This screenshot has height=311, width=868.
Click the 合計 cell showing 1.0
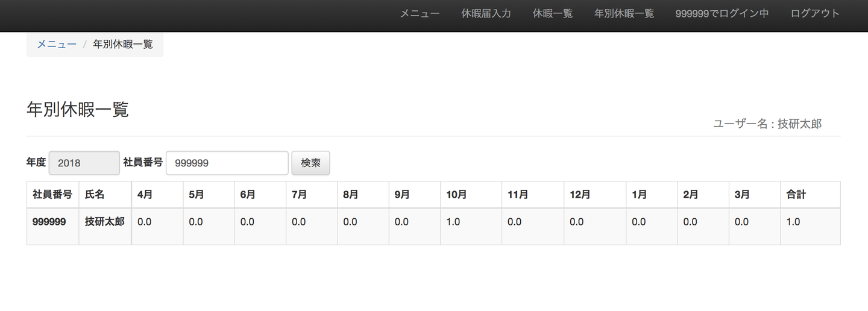coord(793,222)
